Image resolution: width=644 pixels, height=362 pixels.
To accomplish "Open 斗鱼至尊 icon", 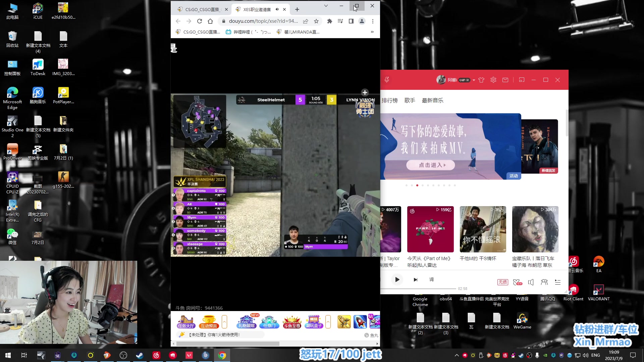I will coord(292,321).
